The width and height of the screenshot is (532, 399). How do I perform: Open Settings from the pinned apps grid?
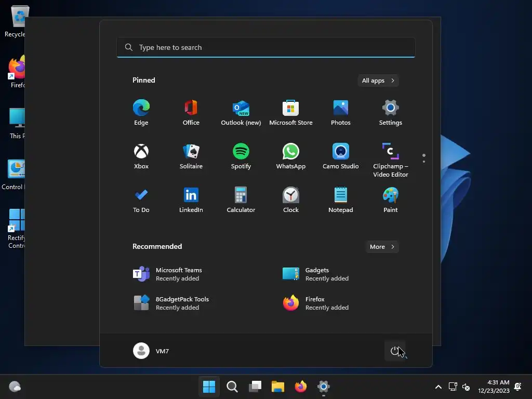click(x=391, y=113)
